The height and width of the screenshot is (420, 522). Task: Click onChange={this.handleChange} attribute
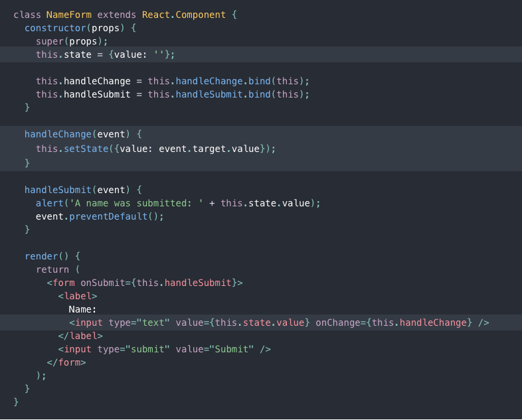coord(394,323)
